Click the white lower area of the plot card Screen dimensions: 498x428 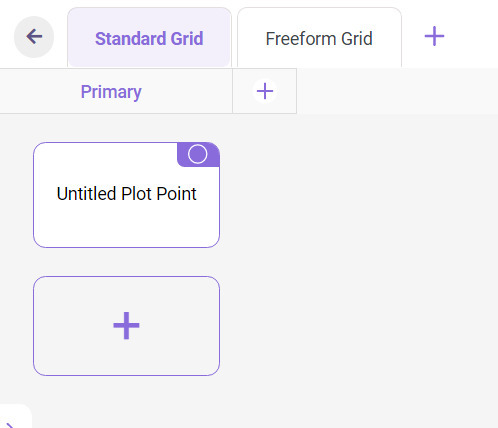126,227
